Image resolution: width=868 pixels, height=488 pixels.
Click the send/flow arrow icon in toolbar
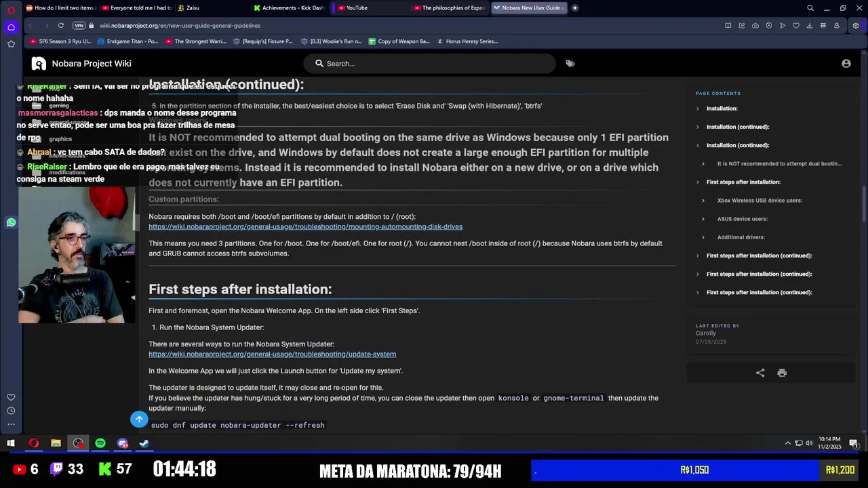782,26
